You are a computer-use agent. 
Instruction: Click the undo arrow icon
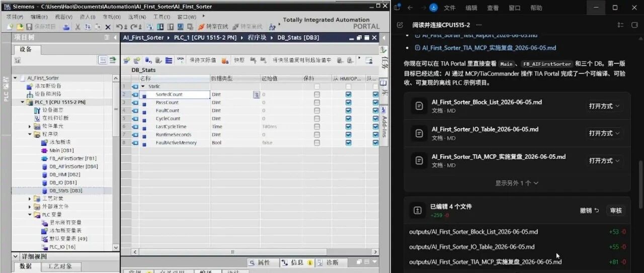click(x=120, y=27)
